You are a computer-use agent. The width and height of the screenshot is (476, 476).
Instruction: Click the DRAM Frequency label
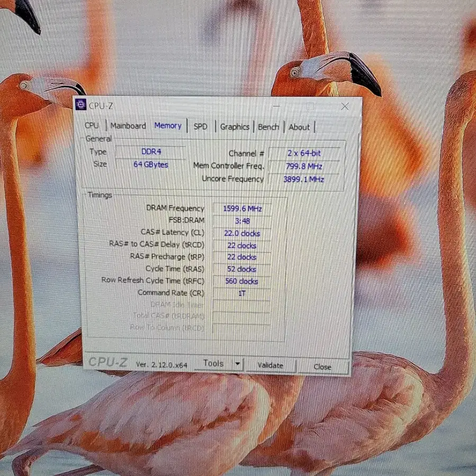pyautogui.click(x=175, y=208)
